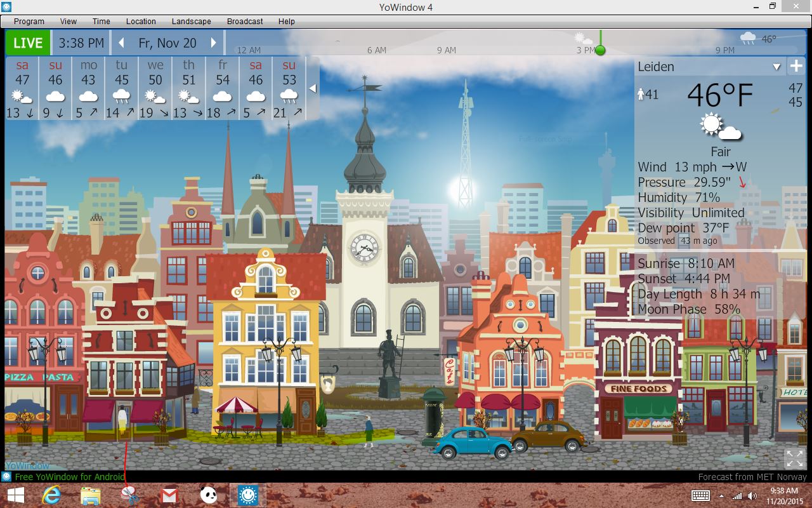Go to previous day arrow
The image size is (812, 508).
(x=122, y=43)
